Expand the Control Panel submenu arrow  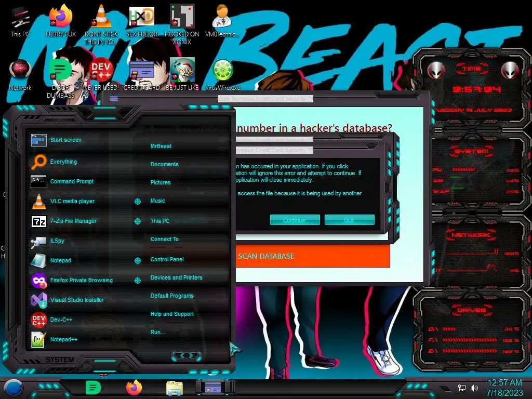[x=138, y=261]
